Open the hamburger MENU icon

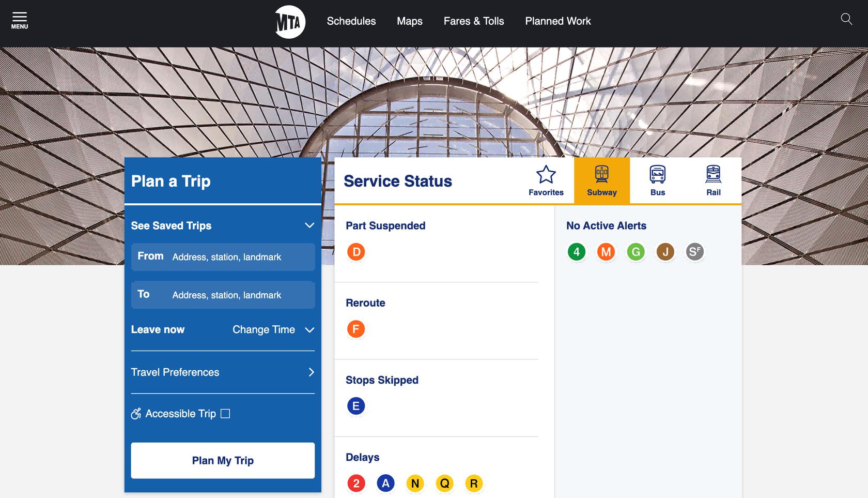(20, 20)
